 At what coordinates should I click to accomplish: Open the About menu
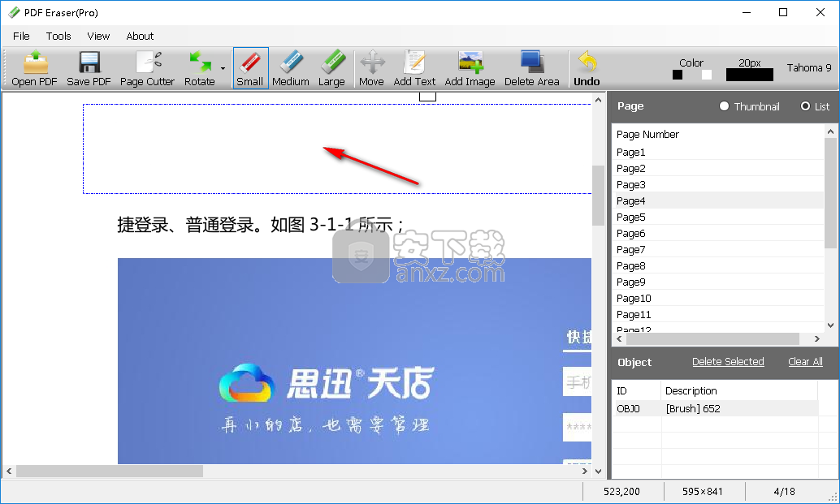click(140, 36)
